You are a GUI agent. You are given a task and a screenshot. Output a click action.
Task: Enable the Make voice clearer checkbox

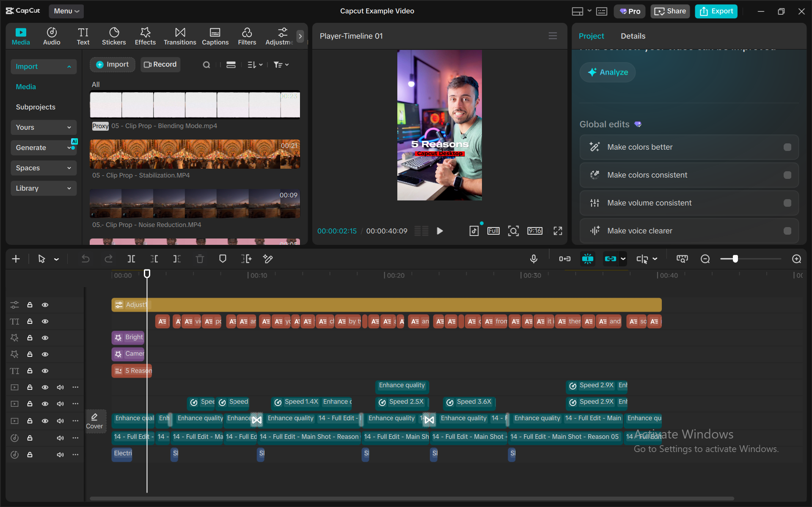click(x=787, y=231)
